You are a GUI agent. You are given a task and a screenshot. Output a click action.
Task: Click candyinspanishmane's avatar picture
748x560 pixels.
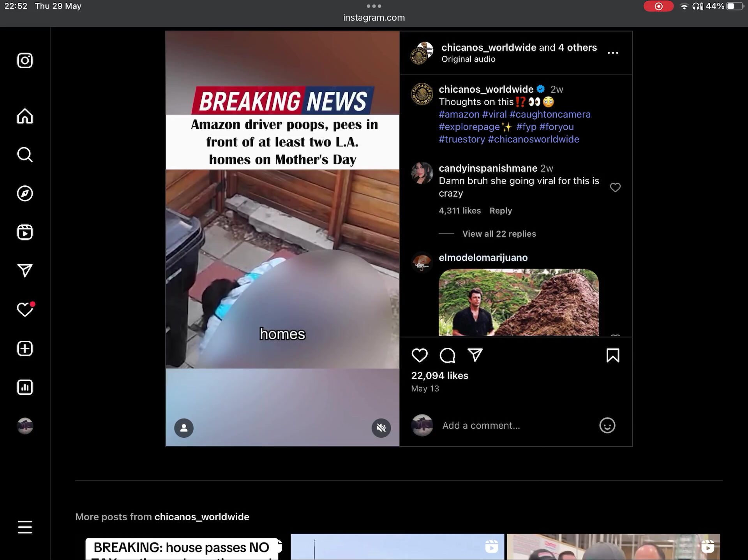click(x=422, y=173)
